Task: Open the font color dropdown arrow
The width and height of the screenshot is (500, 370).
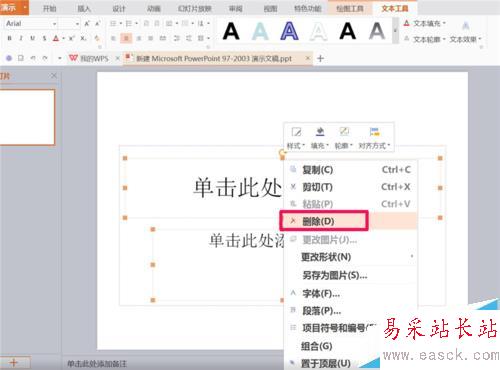Action: pos(63,39)
